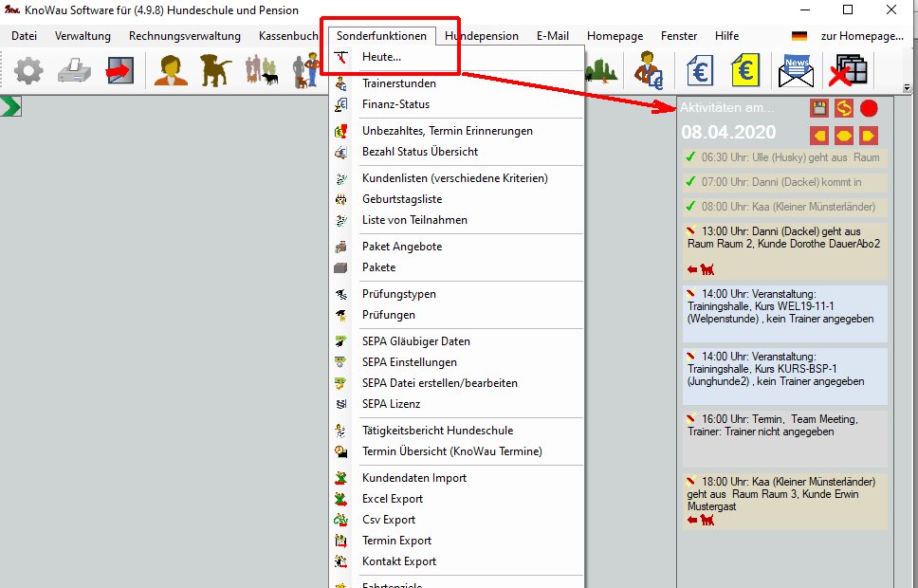Click the green arrow expander at left edge
The image size is (918, 588).
11,106
